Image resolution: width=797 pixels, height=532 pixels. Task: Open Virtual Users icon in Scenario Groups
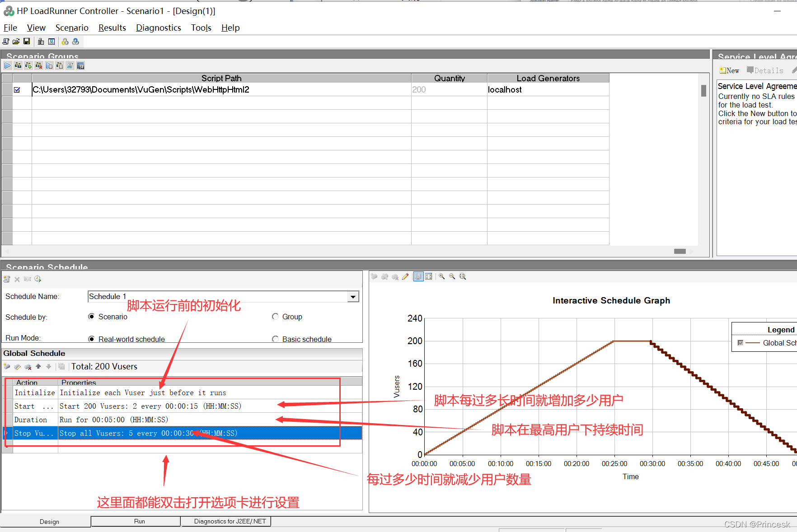coord(18,66)
